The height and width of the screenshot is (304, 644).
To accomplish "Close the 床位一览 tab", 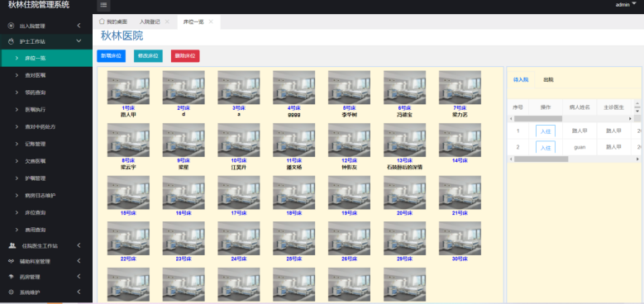I will [x=211, y=21].
